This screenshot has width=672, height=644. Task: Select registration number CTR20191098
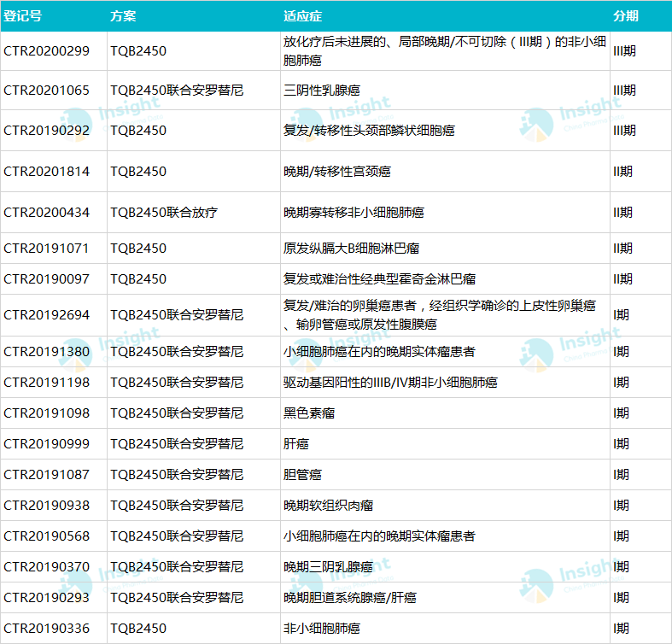[x=46, y=413]
